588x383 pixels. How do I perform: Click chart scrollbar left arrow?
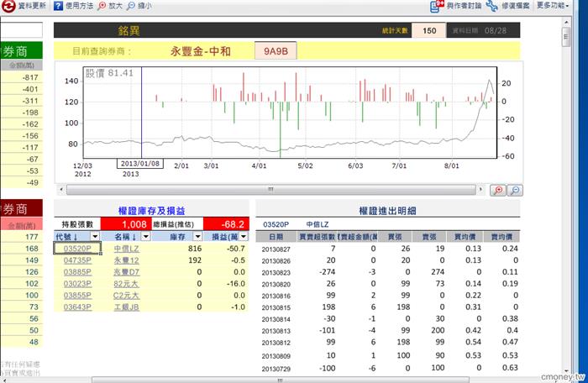(x=61, y=190)
